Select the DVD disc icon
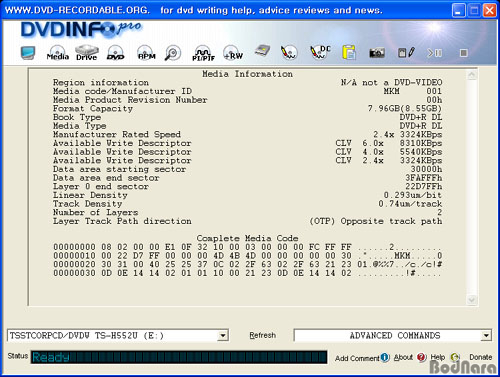500x377 pixels. [x=116, y=53]
